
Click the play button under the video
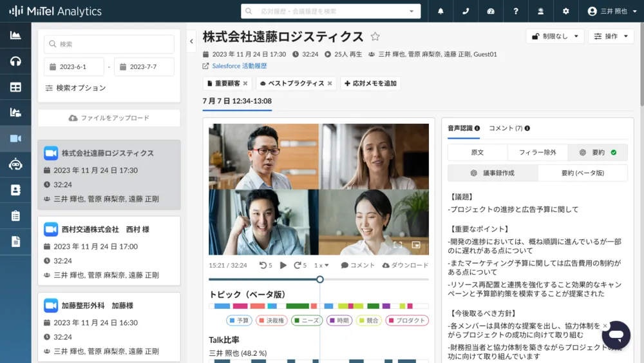pos(283,265)
